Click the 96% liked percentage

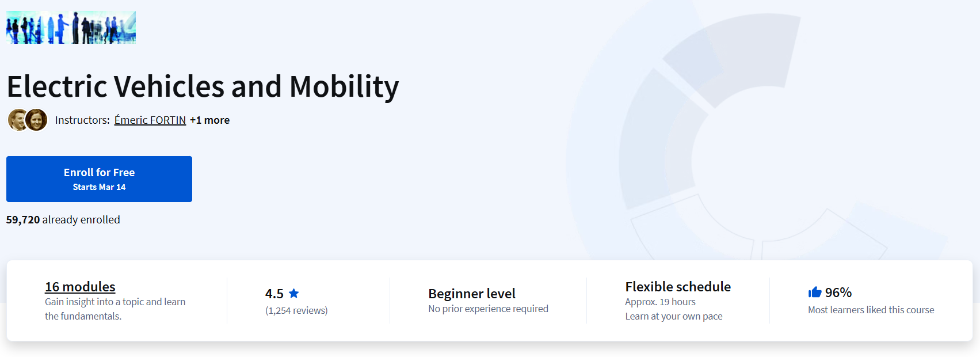click(838, 293)
